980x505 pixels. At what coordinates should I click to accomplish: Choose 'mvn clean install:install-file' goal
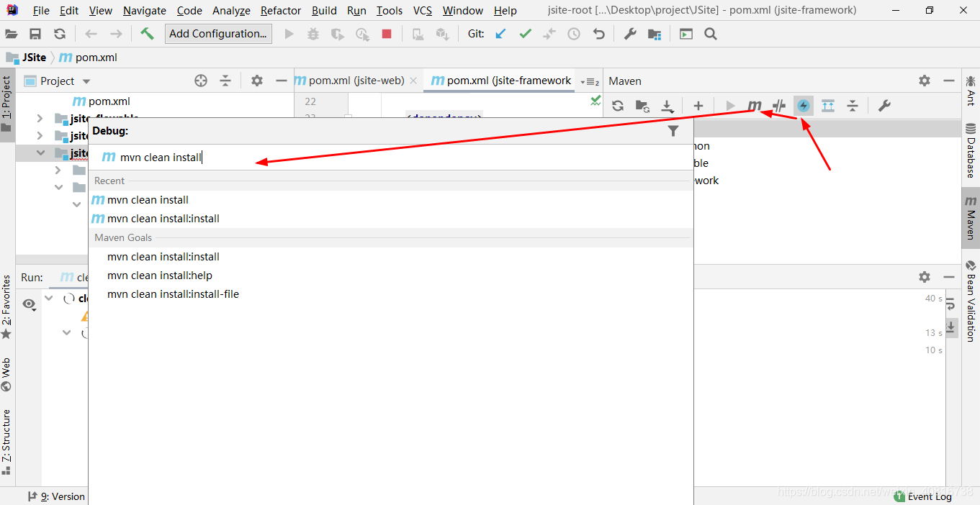(x=391, y=294)
